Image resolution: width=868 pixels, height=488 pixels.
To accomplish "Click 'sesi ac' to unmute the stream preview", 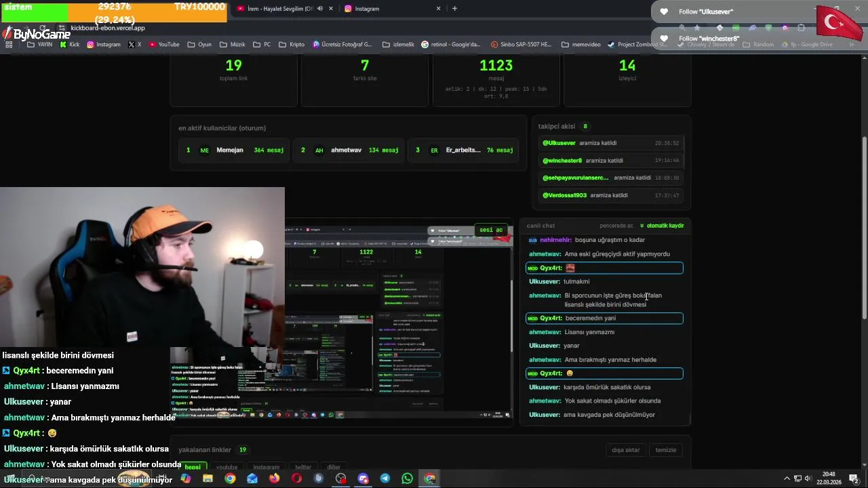I will 491,230.
